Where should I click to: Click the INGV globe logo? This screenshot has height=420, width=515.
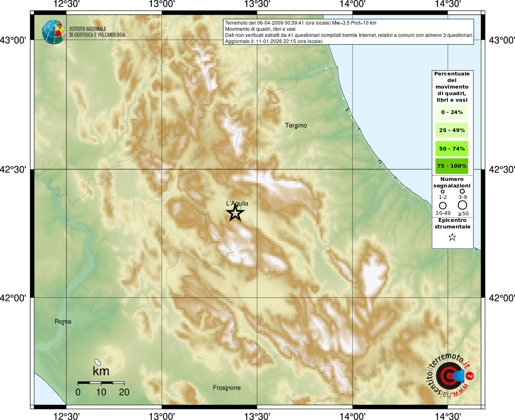point(54,32)
